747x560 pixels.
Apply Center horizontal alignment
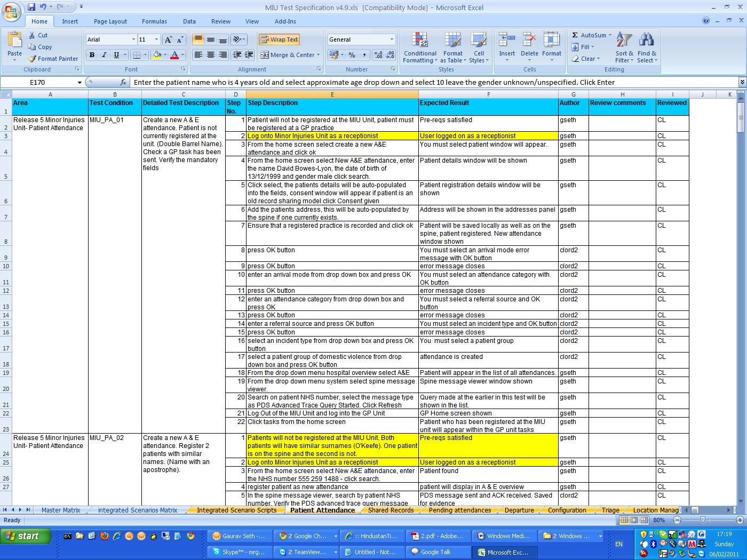tap(211, 55)
